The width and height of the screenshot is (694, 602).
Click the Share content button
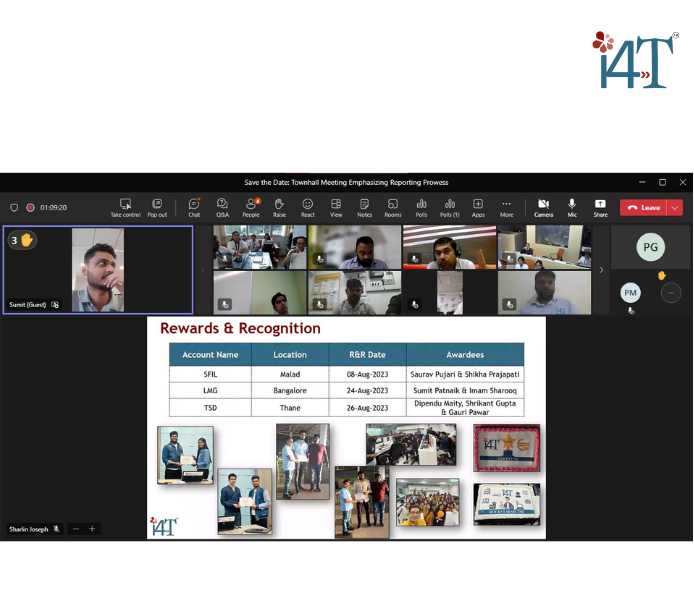600,208
